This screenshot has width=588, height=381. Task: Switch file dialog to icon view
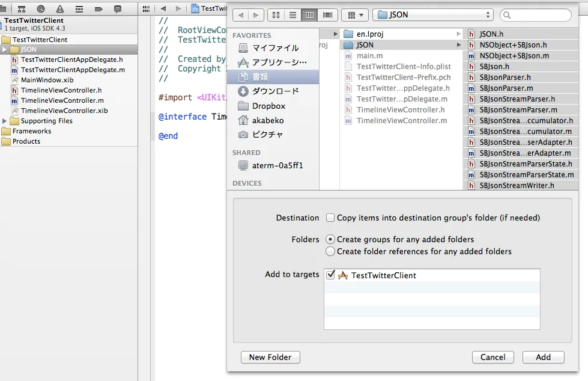click(275, 15)
